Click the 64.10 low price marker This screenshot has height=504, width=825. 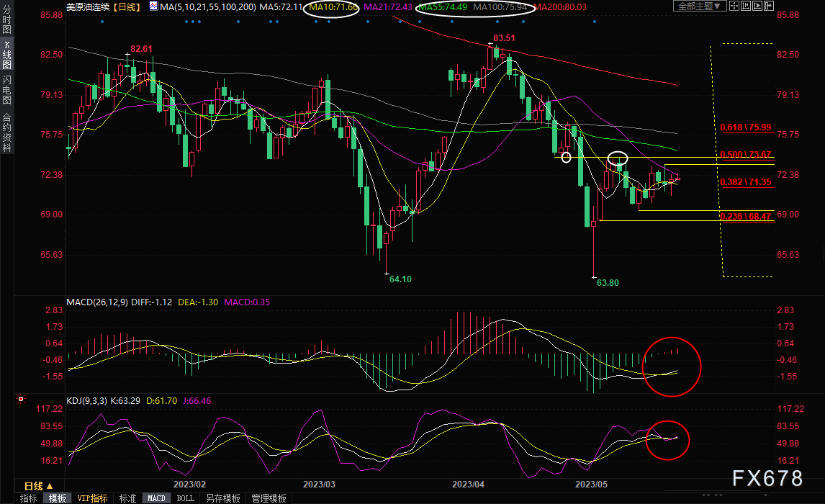400,279
